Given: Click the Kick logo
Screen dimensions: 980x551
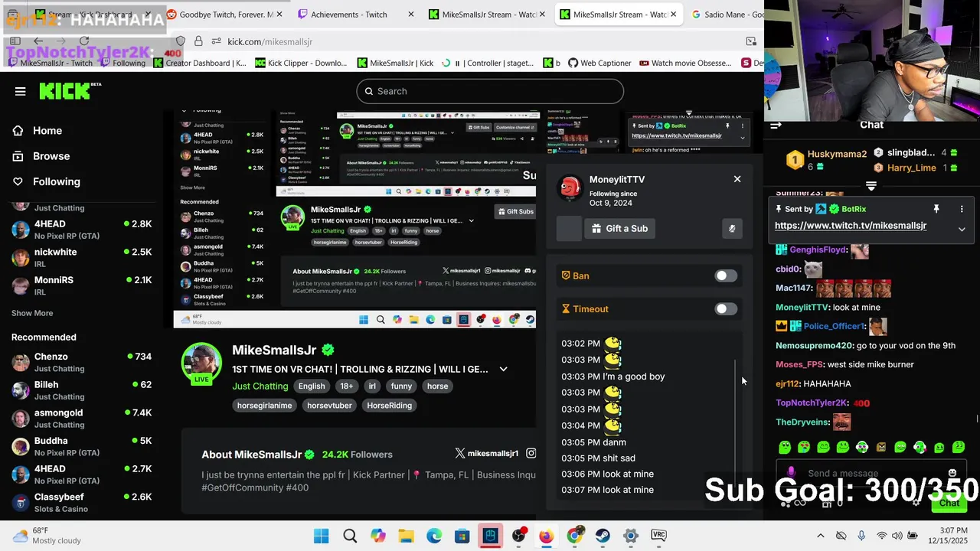Looking at the screenshot, I should [x=70, y=91].
